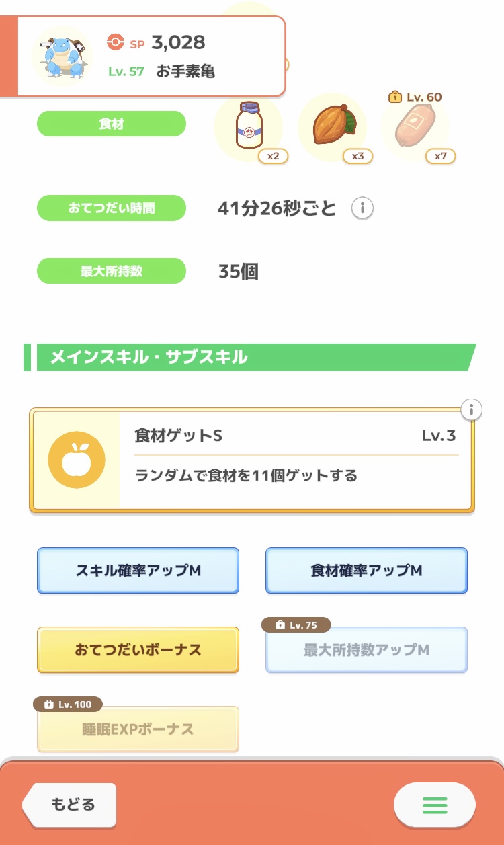Tap the milk ingredient icon
504x845 pixels.
click(x=248, y=126)
